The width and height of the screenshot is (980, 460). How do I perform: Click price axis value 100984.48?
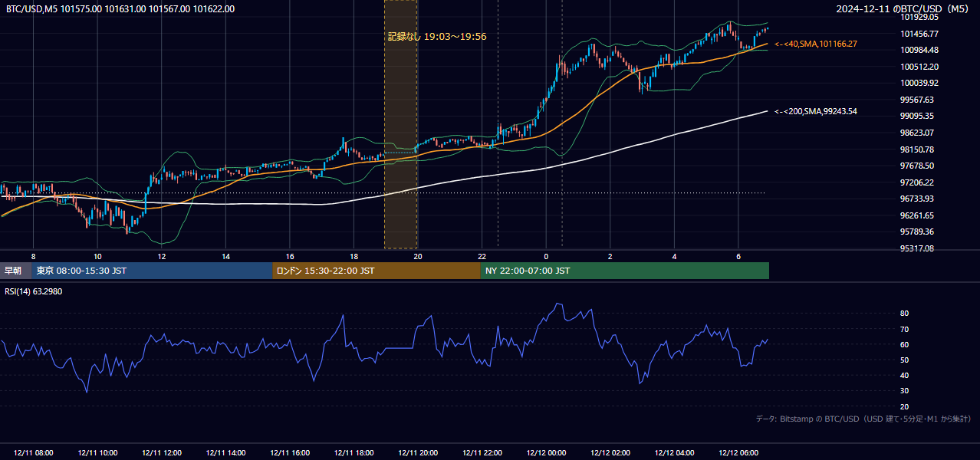click(919, 50)
